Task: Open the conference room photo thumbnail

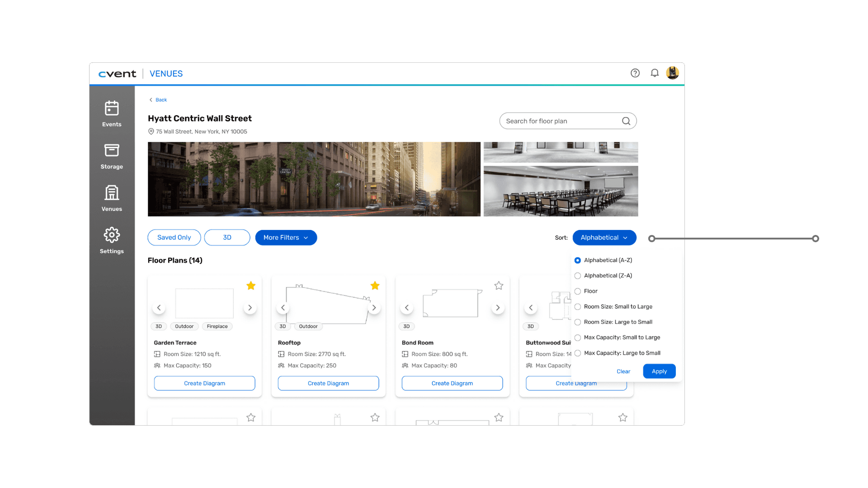Action: click(561, 191)
